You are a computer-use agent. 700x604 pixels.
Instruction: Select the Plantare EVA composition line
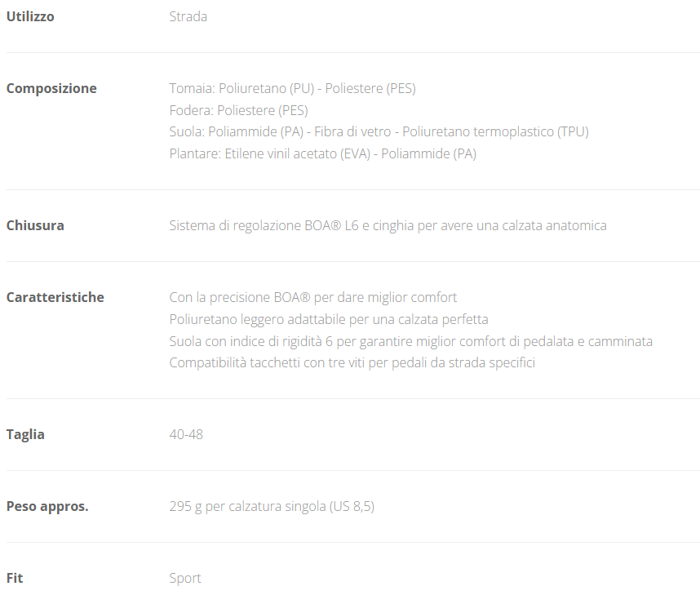pyautogui.click(x=322, y=153)
